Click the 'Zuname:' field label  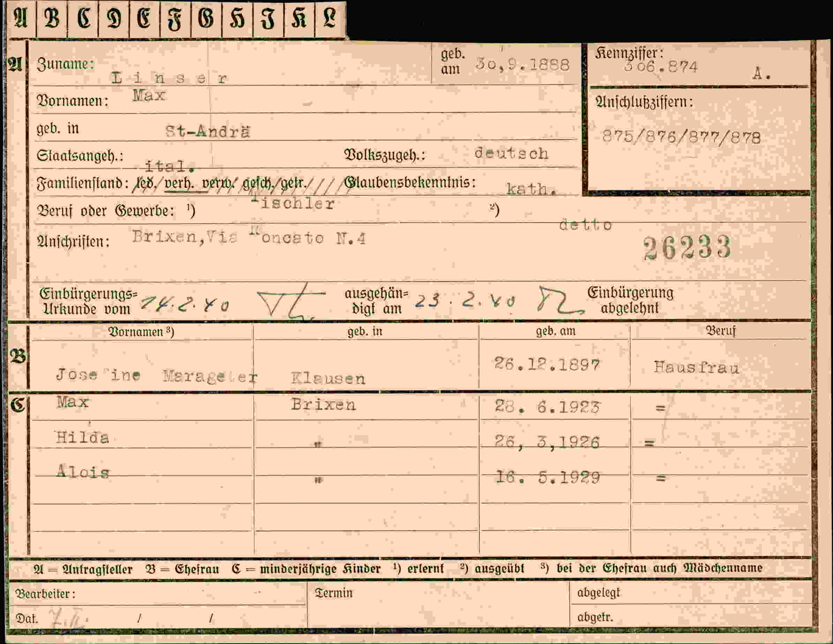click(65, 64)
